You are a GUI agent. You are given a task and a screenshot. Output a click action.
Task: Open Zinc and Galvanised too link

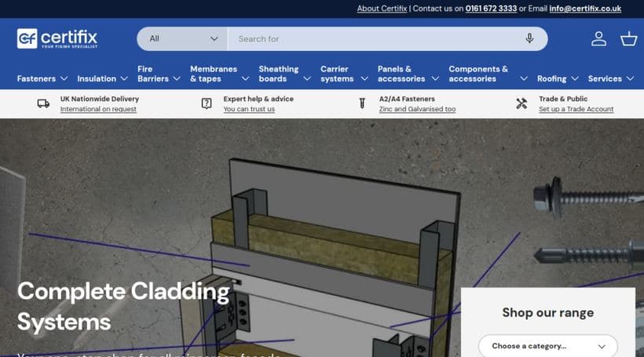coord(417,109)
